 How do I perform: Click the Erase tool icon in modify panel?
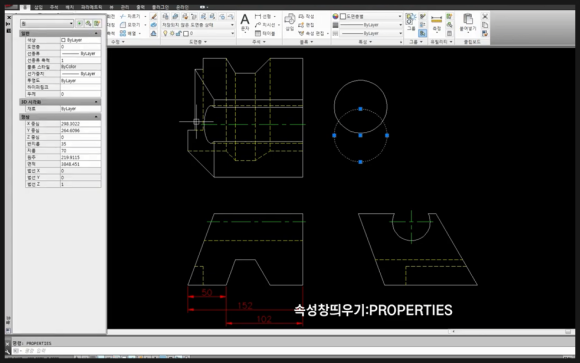tap(154, 16)
